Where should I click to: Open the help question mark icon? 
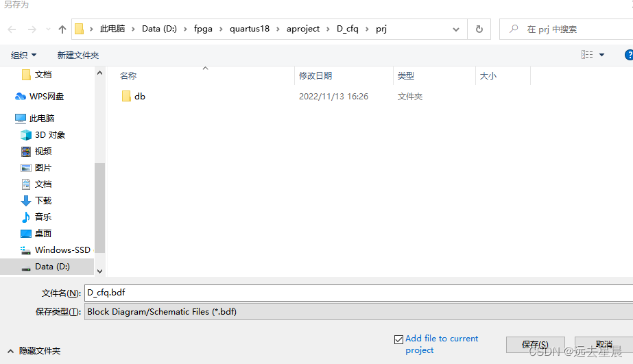[x=629, y=55]
